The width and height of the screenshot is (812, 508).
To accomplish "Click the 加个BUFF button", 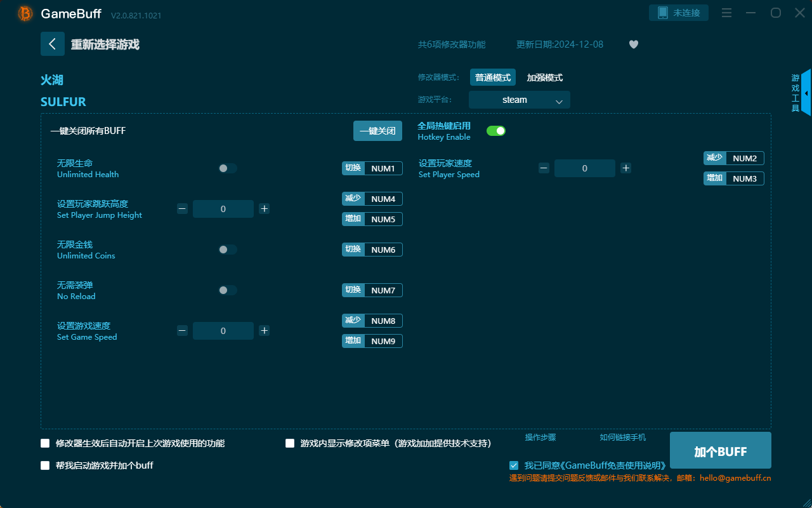I will [720, 450].
